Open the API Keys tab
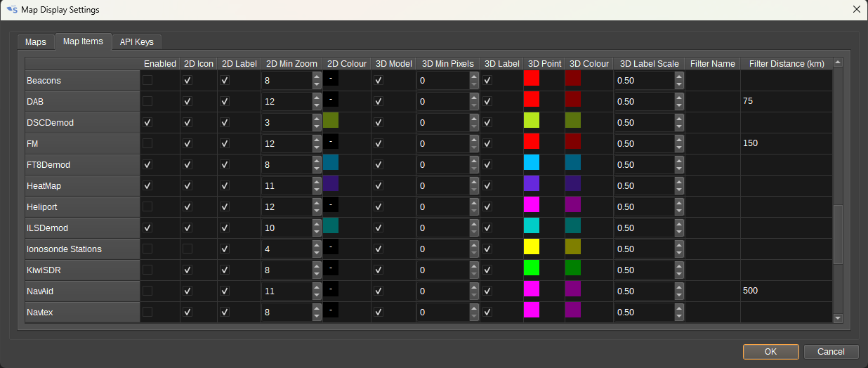 [137, 42]
